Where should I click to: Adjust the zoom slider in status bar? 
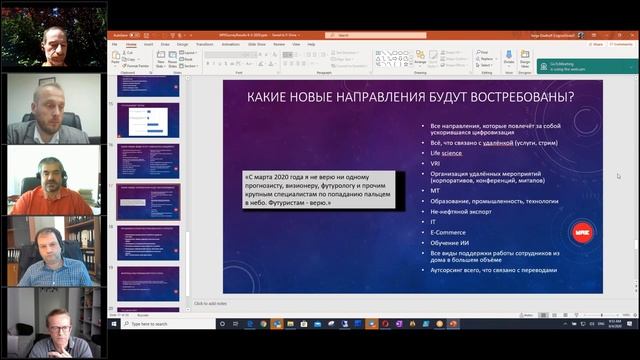click(x=602, y=315)
